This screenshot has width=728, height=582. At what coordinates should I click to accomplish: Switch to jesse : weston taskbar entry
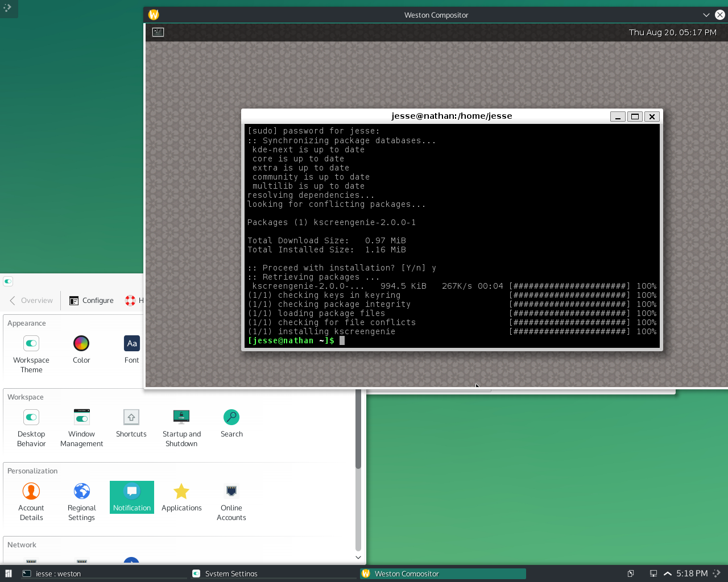point(104,573)
